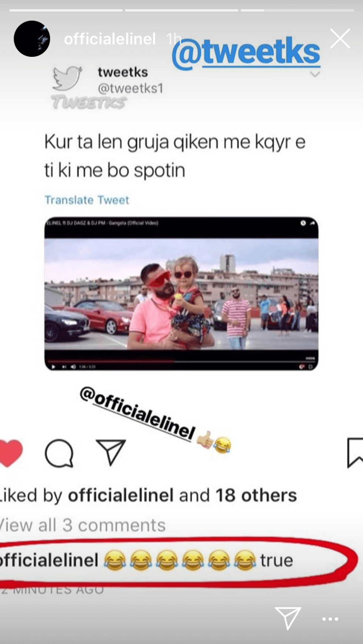Screen dimensions: 363x644
Task: Open officialelinel profile picture
Action: pos(32,38)
